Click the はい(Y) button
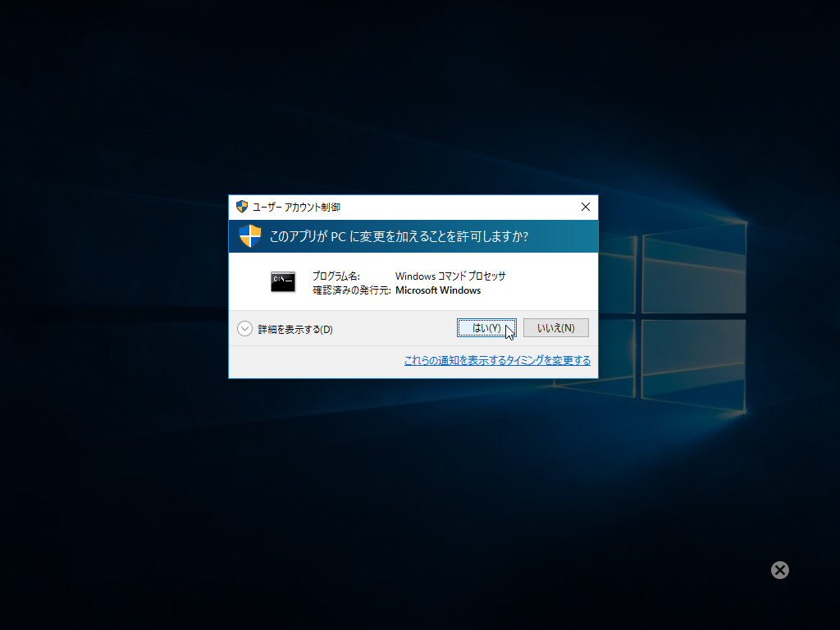 pos(486,328)
